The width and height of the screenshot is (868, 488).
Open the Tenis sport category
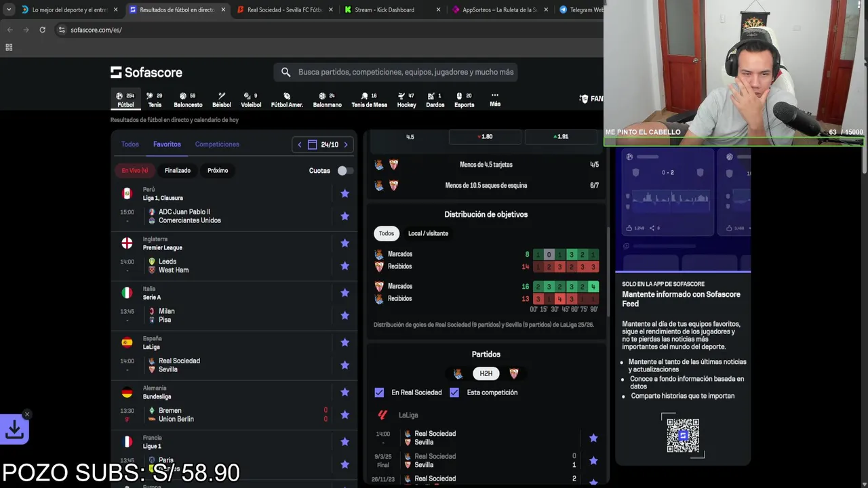155,100
